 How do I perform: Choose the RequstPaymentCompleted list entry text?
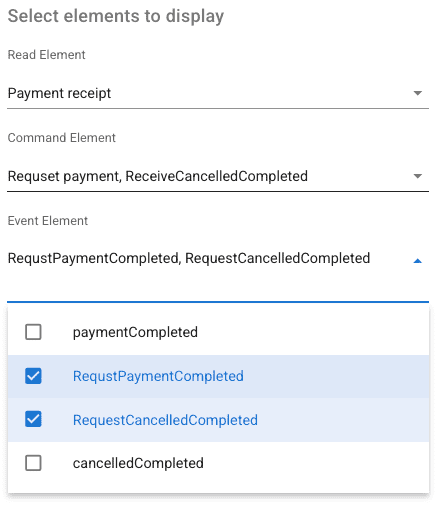click(158, 376)
